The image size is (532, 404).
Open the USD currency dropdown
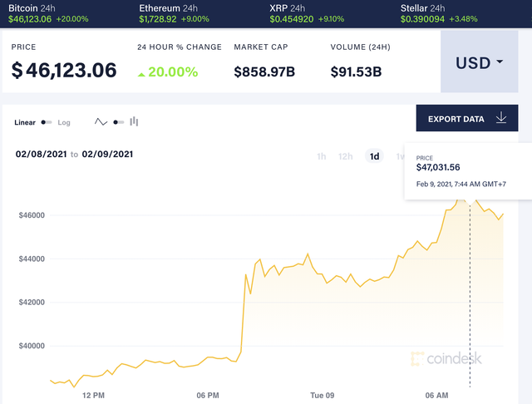(479, 62)
